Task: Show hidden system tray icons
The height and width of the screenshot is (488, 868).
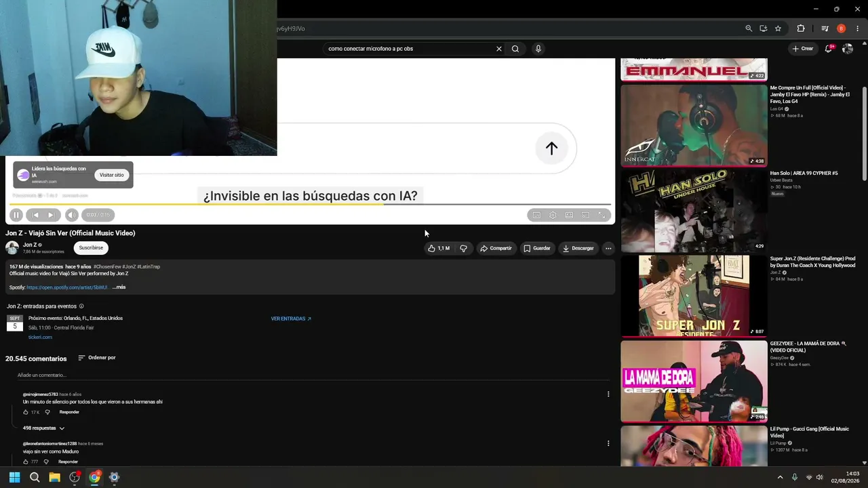Action: [780, 477]
